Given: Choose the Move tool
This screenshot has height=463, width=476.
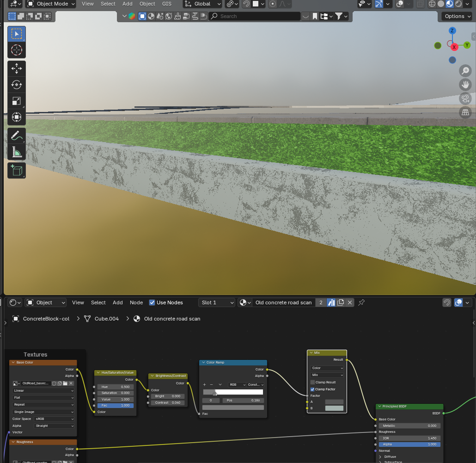Looking at the screenshot, I should (16, 68).
